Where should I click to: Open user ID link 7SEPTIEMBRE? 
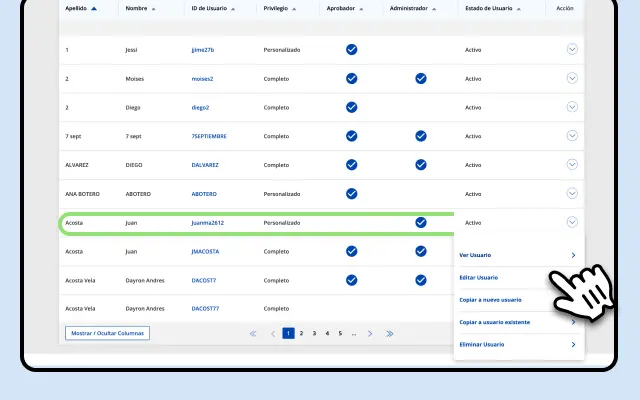209,136
